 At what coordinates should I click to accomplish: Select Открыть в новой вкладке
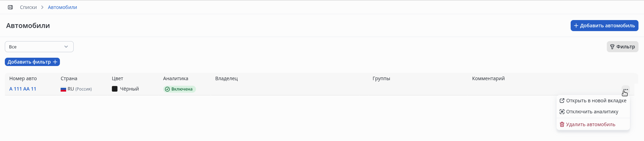(596, 101)
